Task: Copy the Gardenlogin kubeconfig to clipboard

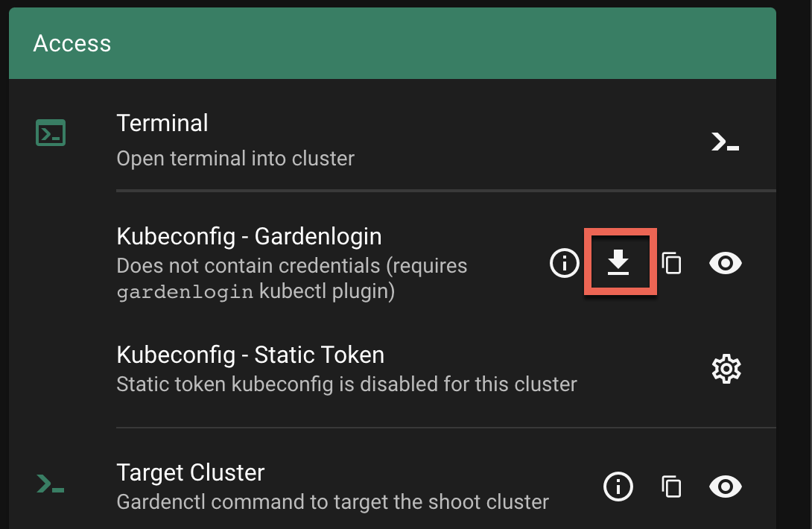Action: [x=671, y=263]
